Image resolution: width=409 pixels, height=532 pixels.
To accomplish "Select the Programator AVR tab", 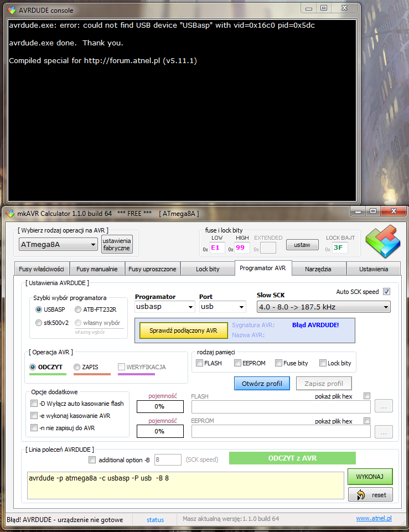I will (x=263, y=268).
